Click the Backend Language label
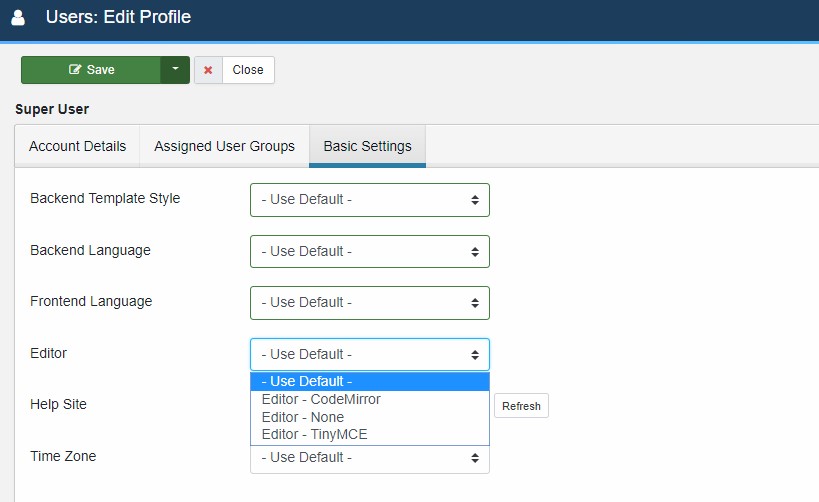819x502 pixels. 90,250
